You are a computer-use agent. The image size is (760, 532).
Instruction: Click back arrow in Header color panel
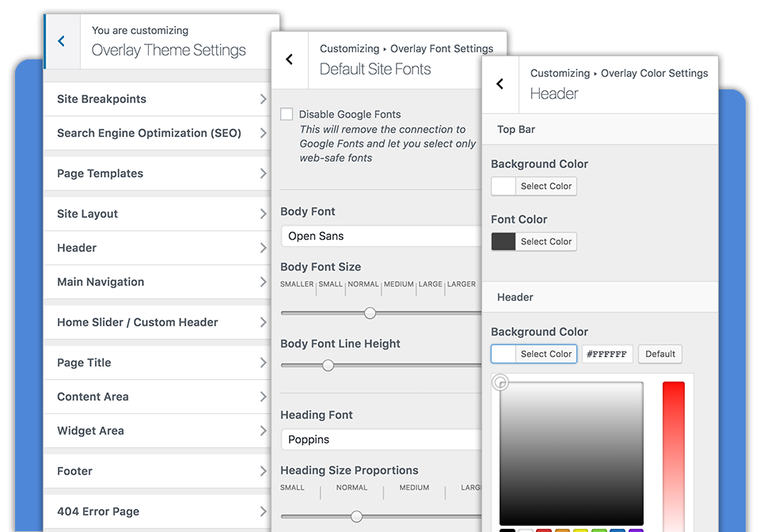tap(500, 83)
